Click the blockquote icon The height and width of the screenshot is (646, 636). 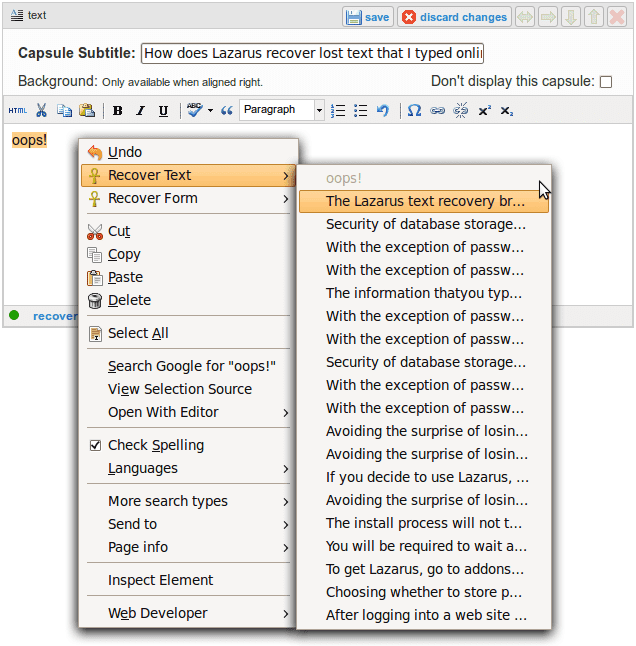click(227, 110)
